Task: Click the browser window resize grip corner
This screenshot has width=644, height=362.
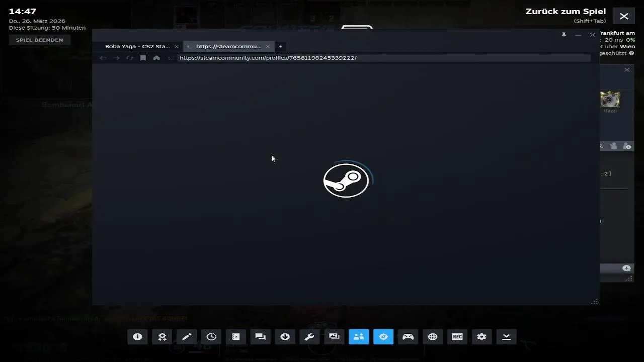Action: [x=595, y=301]
